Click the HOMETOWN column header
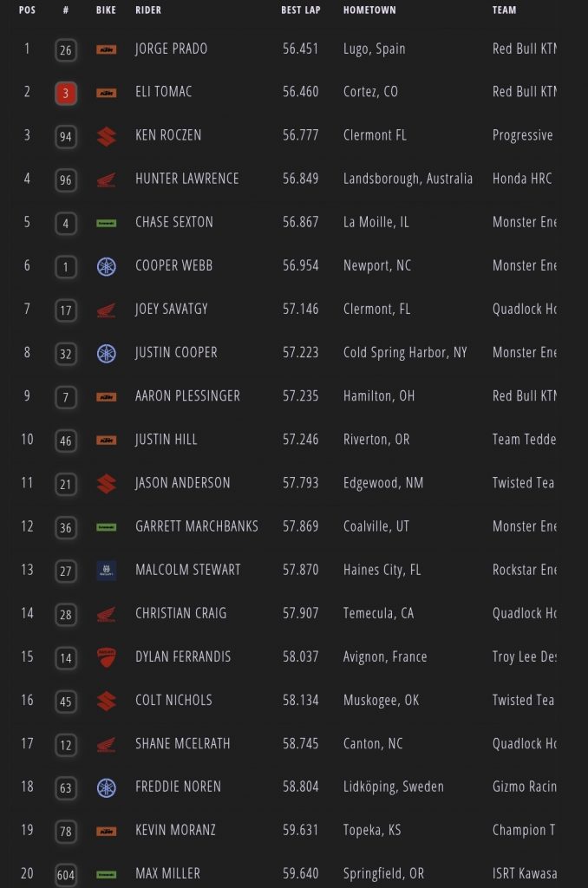 (x=369, y=10)
